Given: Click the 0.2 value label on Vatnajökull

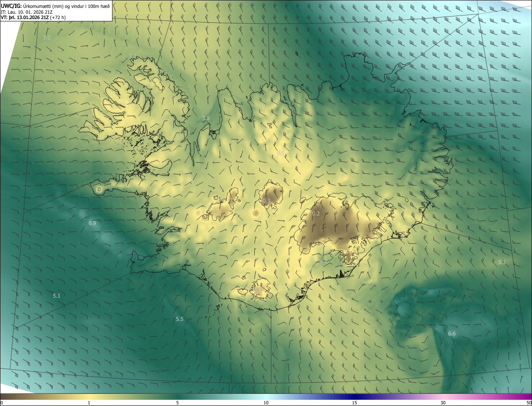Looking at the screenshot, I should point(316,214).
